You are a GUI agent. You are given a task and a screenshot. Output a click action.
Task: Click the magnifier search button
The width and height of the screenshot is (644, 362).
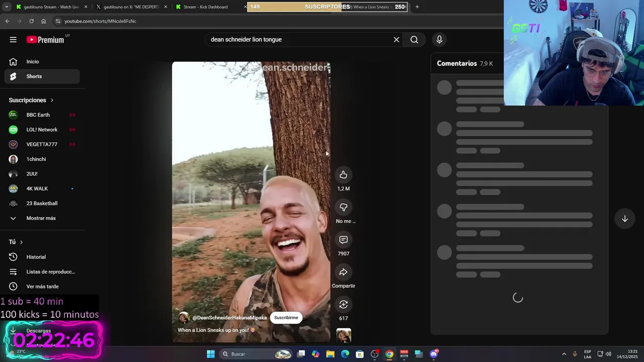(414, 40)
